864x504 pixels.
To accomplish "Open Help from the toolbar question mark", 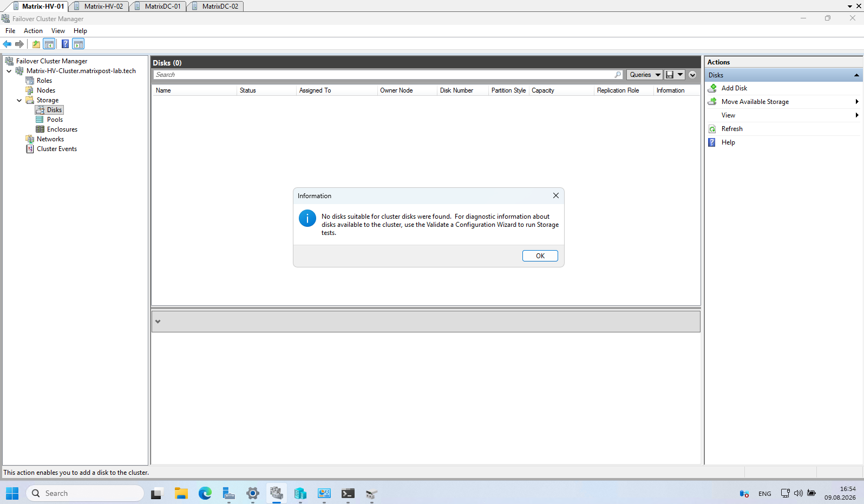I will point(65,44).
